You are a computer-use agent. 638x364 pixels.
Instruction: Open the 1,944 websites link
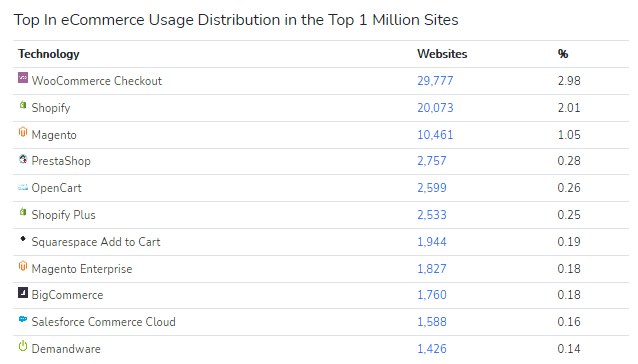pos(432,242)
